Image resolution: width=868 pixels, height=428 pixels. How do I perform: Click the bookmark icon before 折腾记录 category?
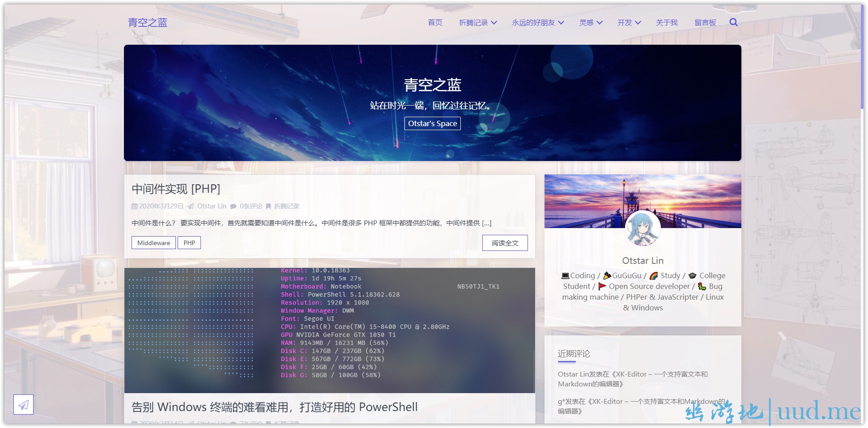click(268, 206)
